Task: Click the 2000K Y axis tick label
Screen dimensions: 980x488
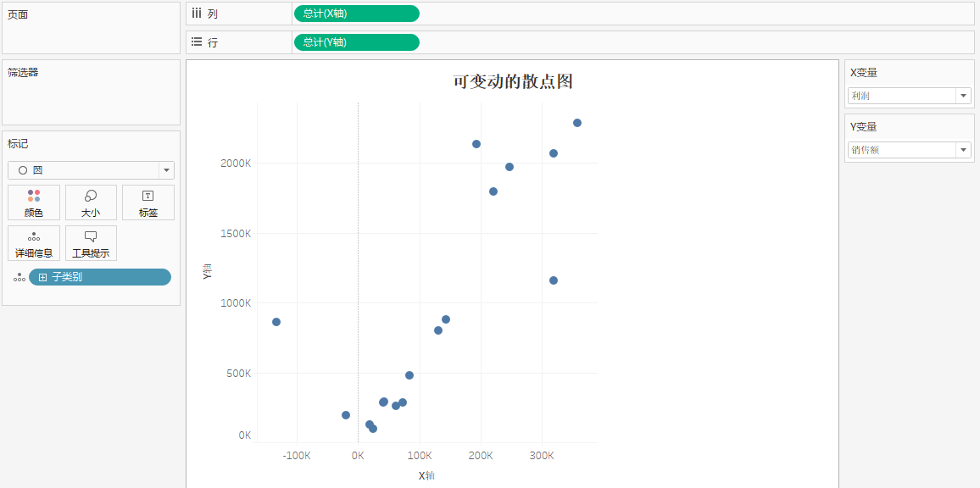Action: [236, 163]
